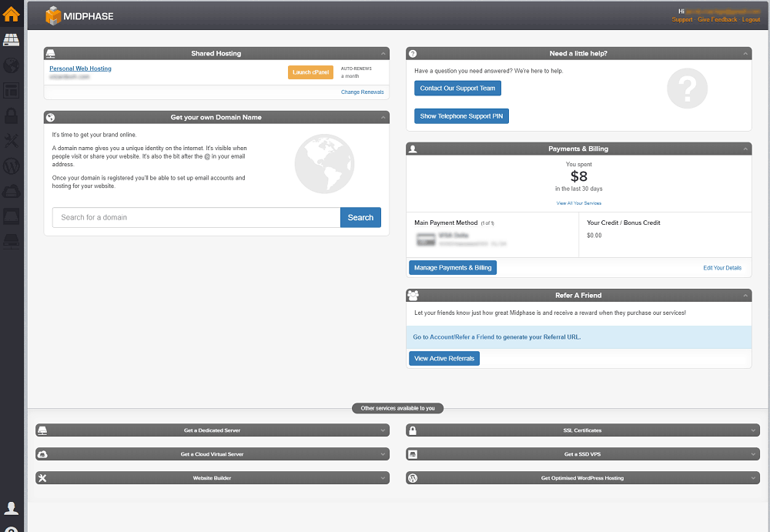Open the domains globe icon in sidebar
This screenshot has width=770, height=532.
11,65
